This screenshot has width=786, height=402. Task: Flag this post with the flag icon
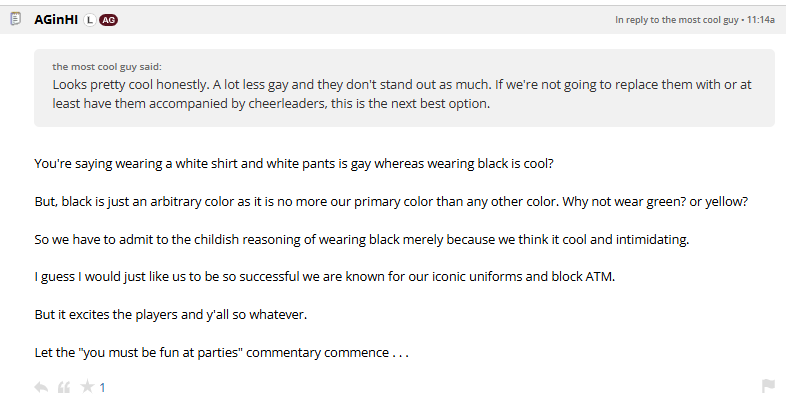[x=768, y=387]
